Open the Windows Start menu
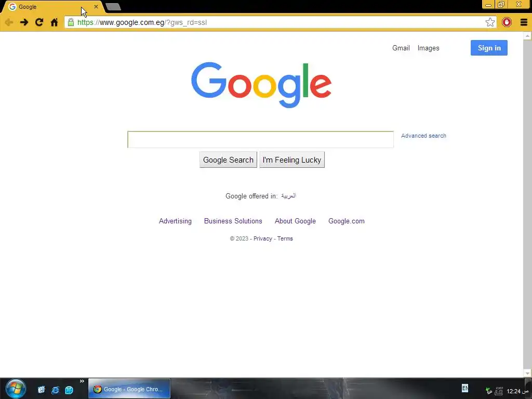The width and height of the screenshot is (532, 399). (15, 389)
